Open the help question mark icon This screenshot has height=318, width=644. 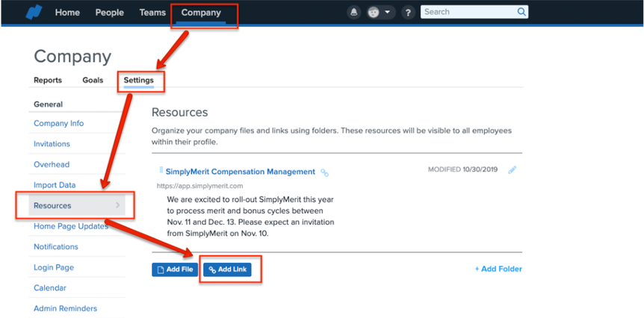pos(408,13)
